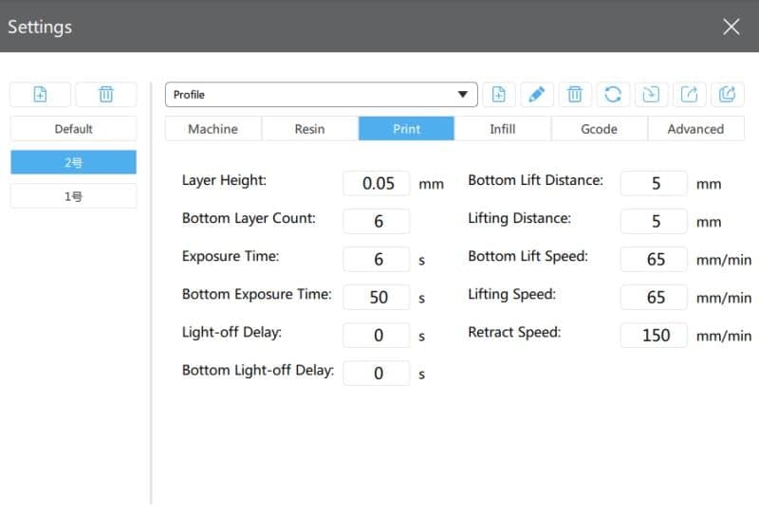Screen dimensions: 759x532
Task: Open the Gcode tab
Action: click(599, 129)
